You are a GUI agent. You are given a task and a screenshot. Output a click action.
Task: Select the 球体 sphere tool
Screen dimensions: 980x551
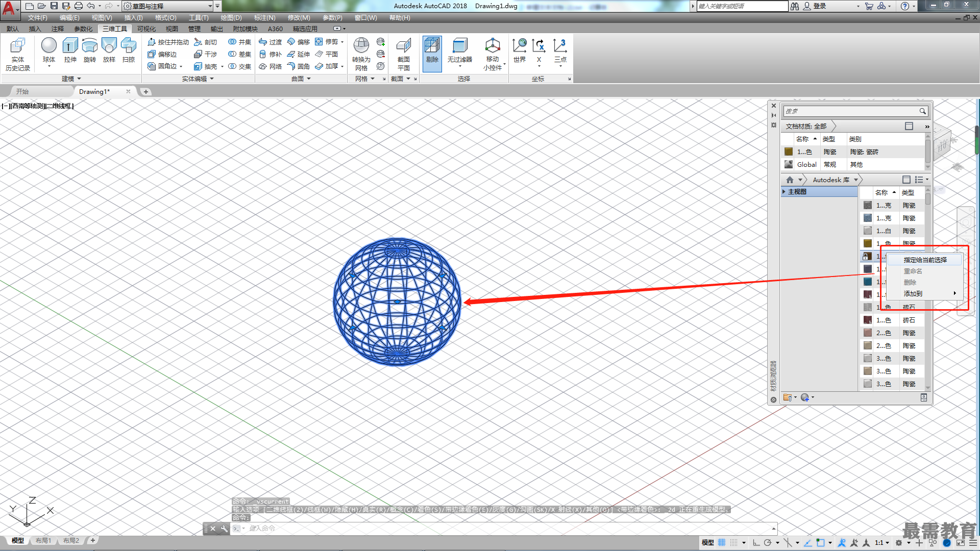pyautogui.click(x=49, y=50)
